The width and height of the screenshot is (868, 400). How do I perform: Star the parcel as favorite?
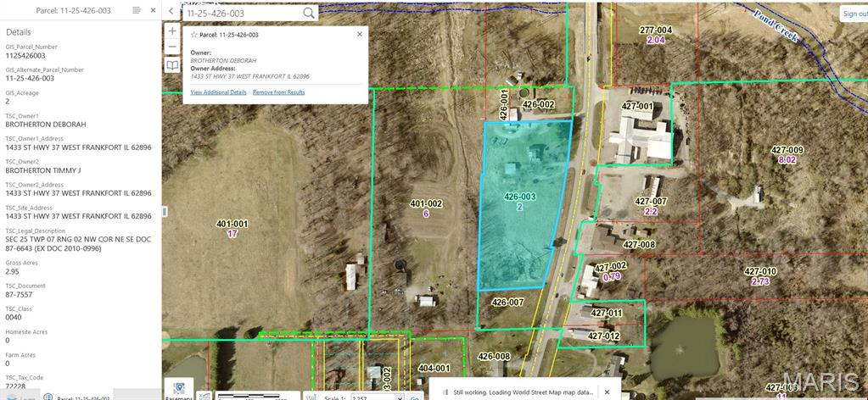[193, 35]
